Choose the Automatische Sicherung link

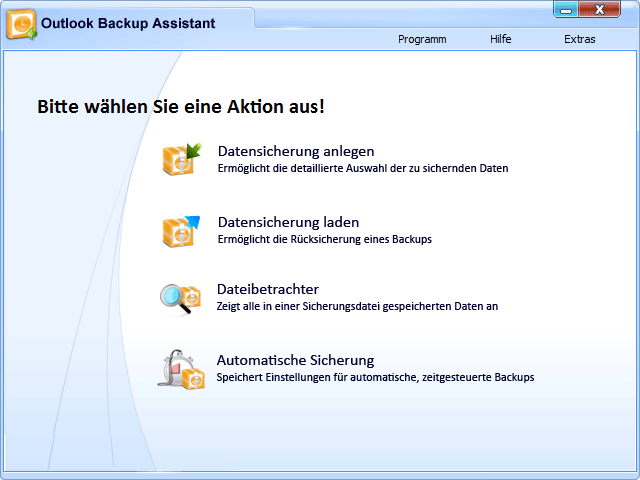click(295, 360)
